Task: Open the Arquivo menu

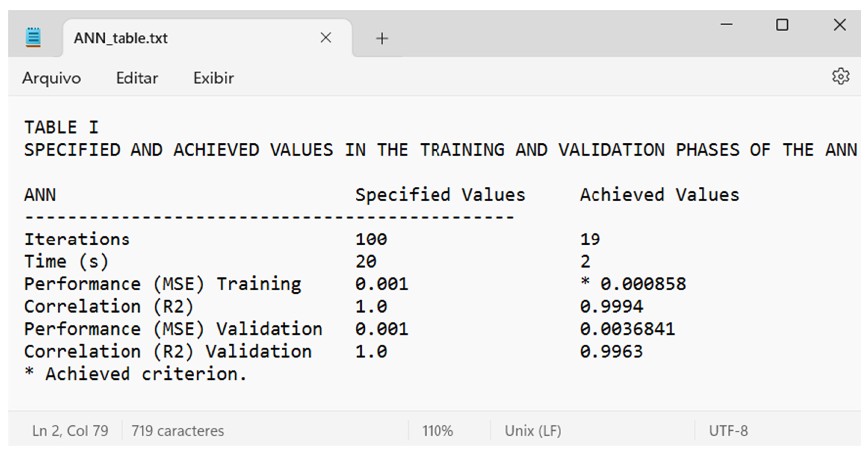Action: click(52, 78)
